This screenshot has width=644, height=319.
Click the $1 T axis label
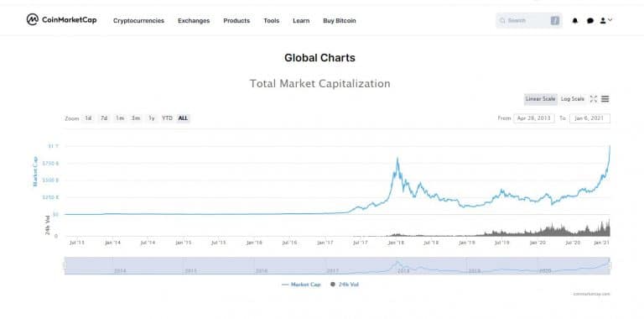[x=54, y=146]
